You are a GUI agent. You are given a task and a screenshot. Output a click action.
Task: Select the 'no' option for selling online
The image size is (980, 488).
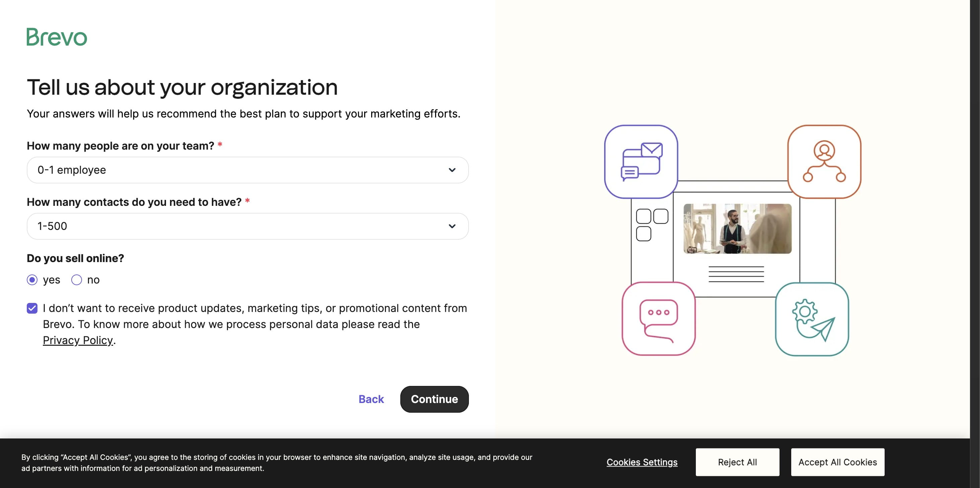76,279
